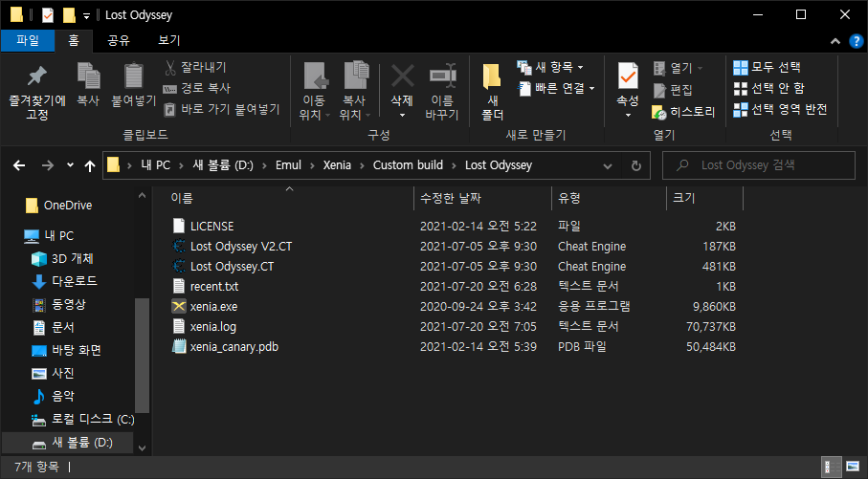The image size is (868, 479).
Task: Go back with the left arrow
Action: pyautogui.click(x=19, y=165)
